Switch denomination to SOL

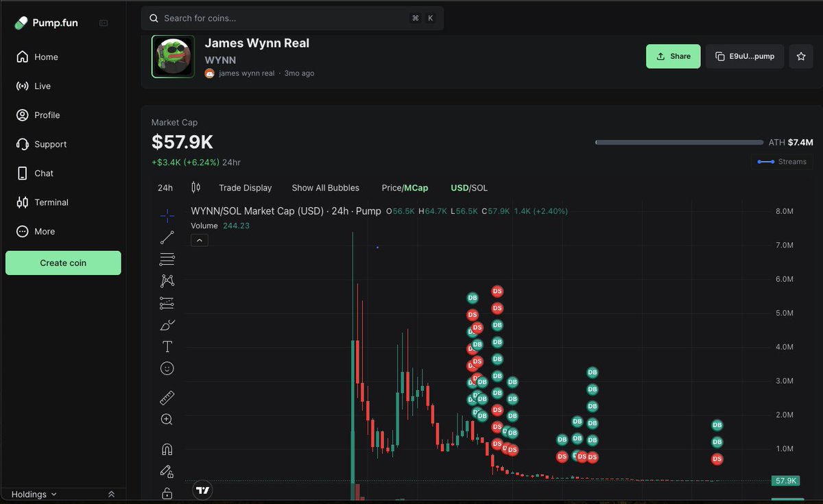pyautogui.click(x=479, y=188)
